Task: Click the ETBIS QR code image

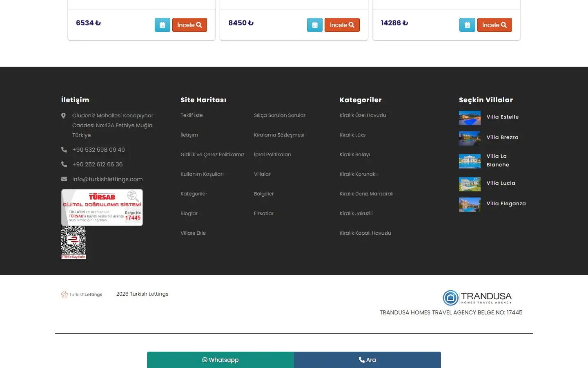Action: 73,242
